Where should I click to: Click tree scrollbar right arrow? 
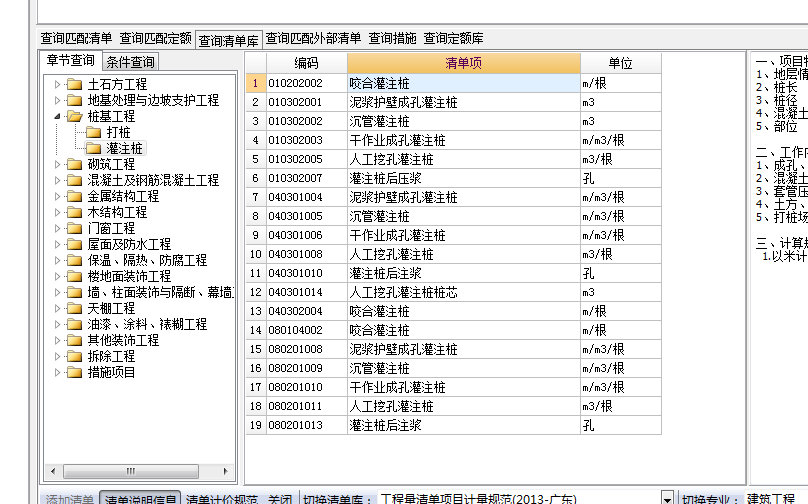(225, 471)
